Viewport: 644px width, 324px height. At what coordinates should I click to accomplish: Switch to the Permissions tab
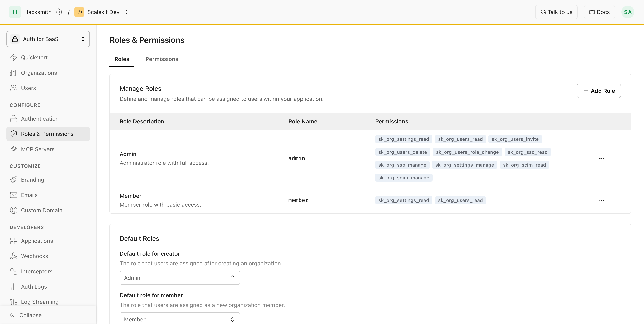click(162, 59)
